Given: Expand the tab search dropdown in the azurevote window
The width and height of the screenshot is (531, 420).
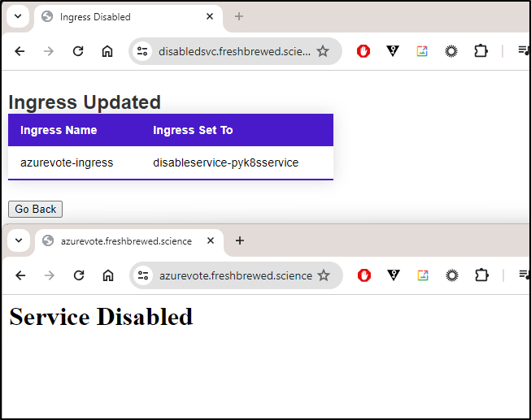Looking at the screenshot, I should pos(19,240).
